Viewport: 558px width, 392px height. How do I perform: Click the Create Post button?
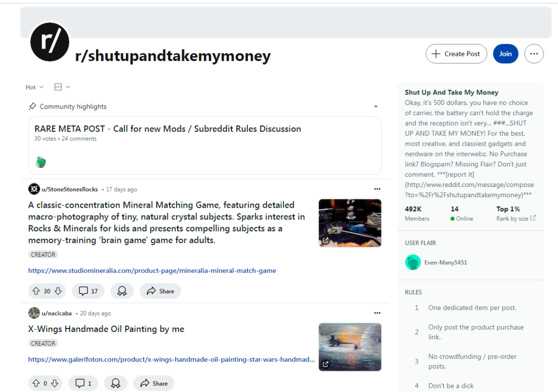[456, 54]
